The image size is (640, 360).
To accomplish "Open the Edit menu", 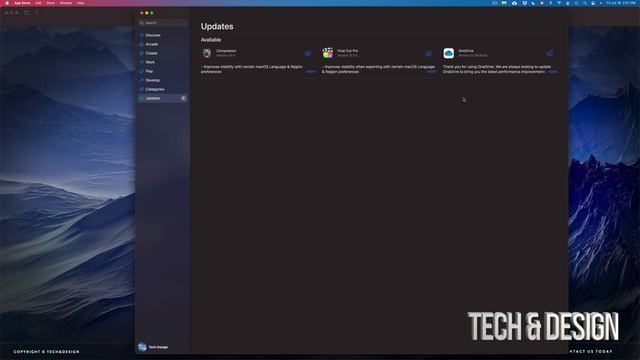I will pyautogui.click(x=38, y=3).
